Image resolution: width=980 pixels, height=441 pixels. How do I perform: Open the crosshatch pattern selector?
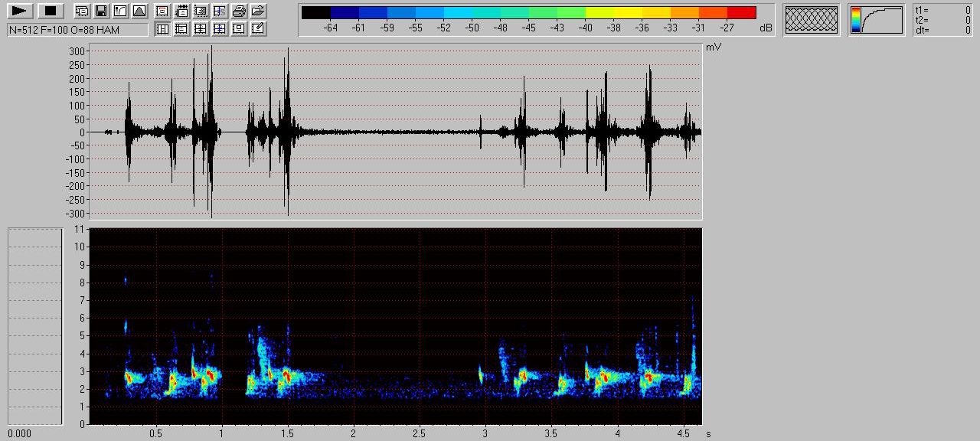click(812, 20)
